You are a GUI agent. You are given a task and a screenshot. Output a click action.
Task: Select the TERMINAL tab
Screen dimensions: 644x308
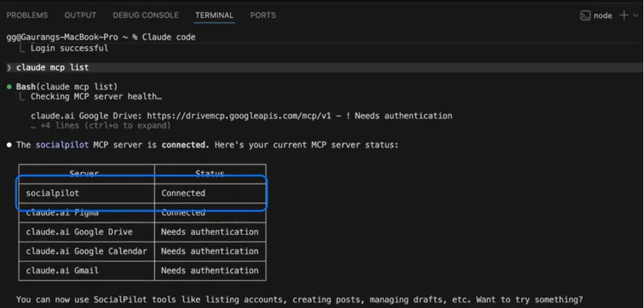tap(215, 15)
